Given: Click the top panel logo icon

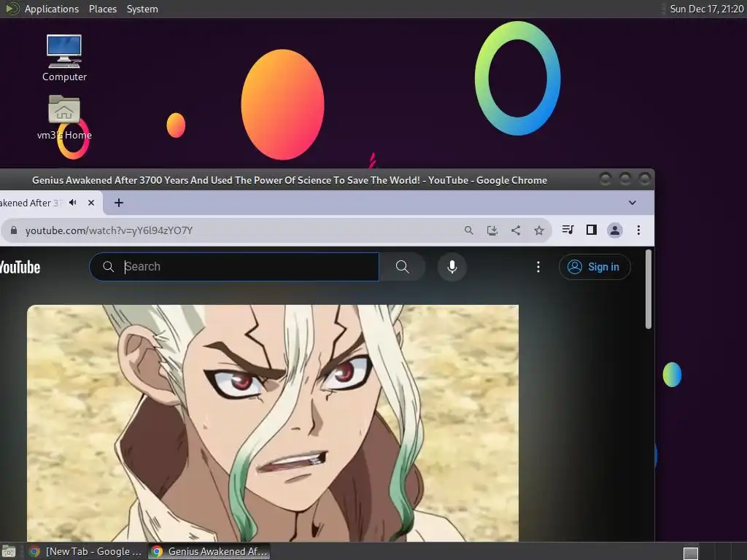Looking at the screenshot, I should (x=12, y=9).
